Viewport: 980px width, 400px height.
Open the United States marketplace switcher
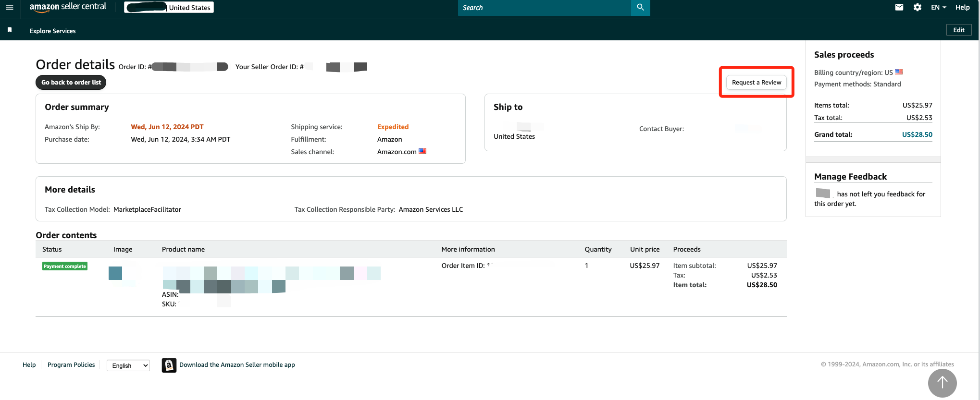tap(169, 7)
